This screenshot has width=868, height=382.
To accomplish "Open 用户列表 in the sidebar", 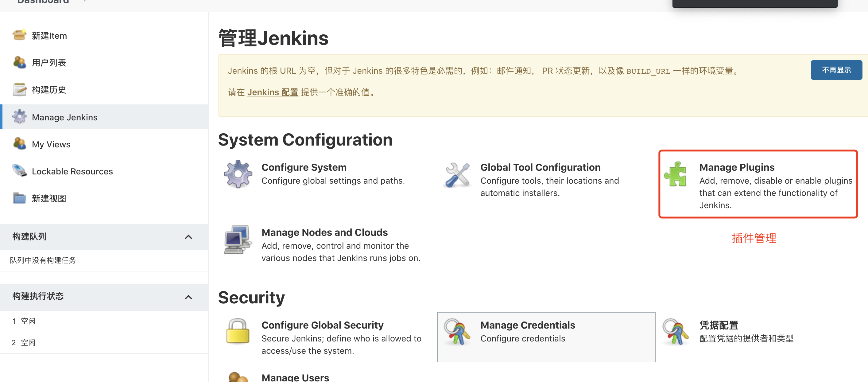I will (x=49, y=62).
